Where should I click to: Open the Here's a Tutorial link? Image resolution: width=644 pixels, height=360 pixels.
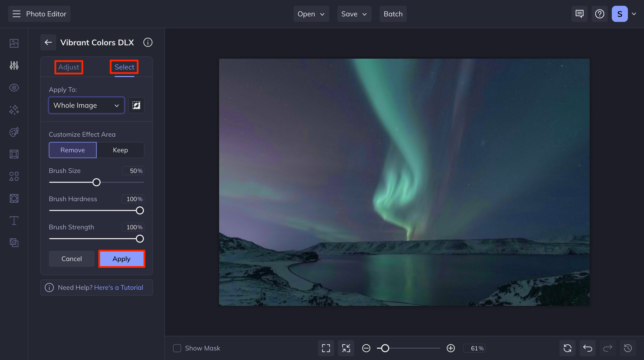tap(118, 287)
